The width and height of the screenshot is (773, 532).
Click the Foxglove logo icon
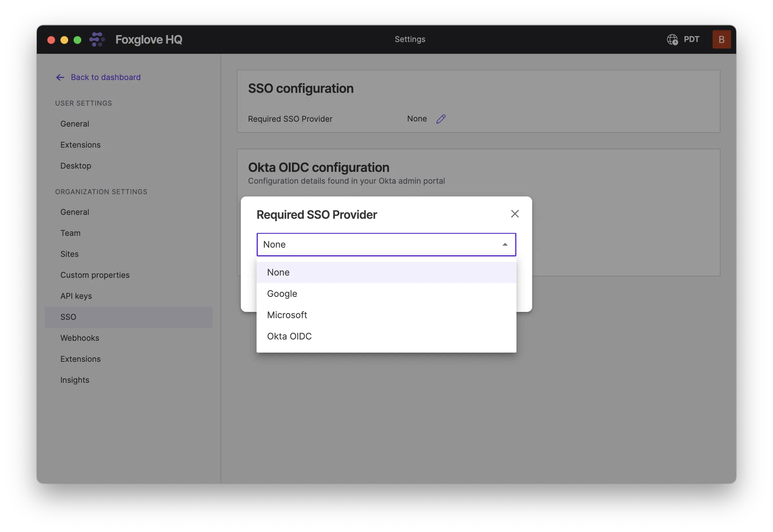(97, 39)
